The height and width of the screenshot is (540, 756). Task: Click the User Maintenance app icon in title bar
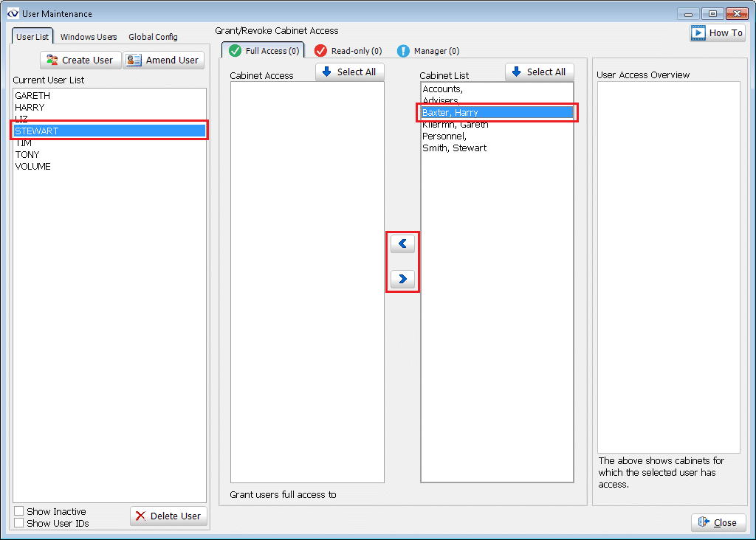click(13, 13)
